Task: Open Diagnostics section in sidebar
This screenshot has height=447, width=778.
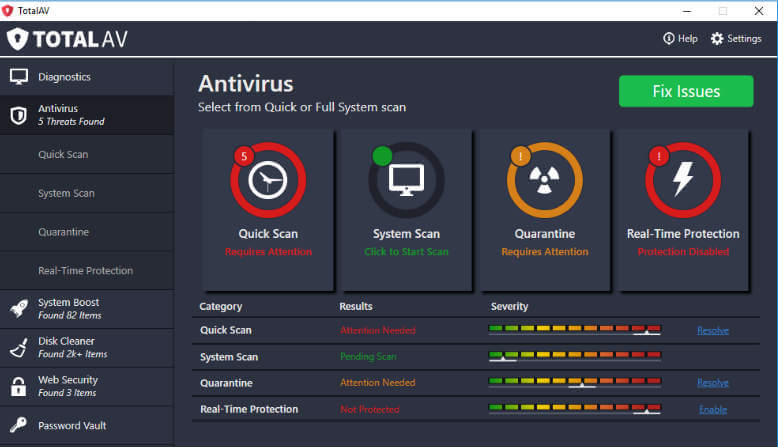Action: point(87,77)
